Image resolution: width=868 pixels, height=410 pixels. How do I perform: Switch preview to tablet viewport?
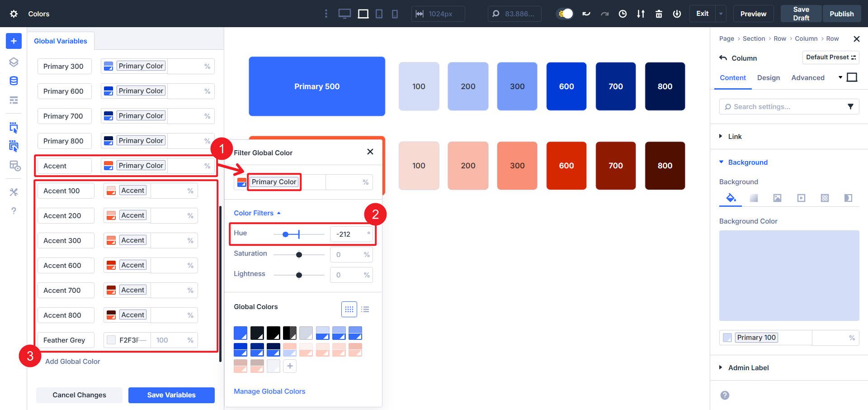click(379, 14)
